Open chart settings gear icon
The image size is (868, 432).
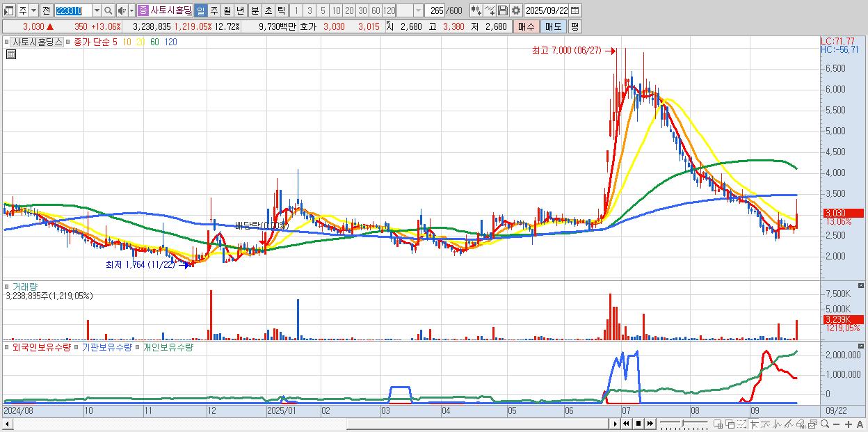tap(516, 10)
